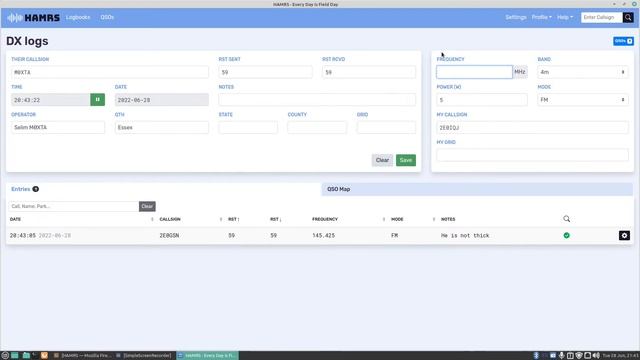Open the system menu icon in taskbar
640x360 pixels.
pos(5,356)
